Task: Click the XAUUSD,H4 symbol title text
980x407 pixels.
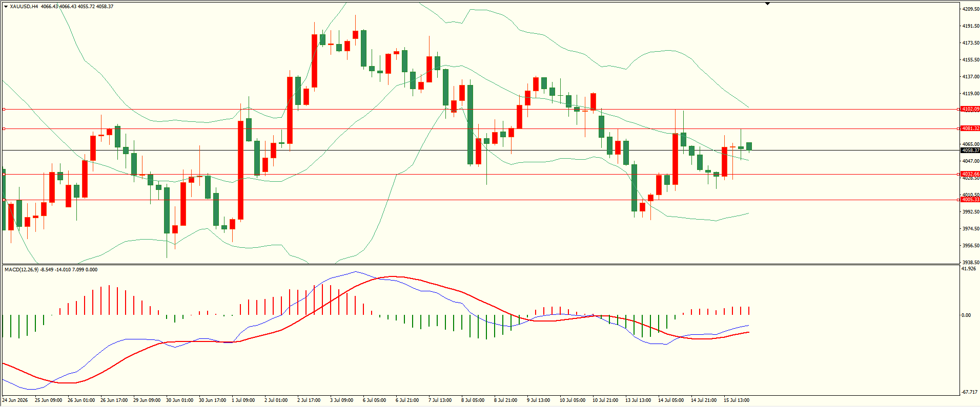Action: (x=24, y=7)
